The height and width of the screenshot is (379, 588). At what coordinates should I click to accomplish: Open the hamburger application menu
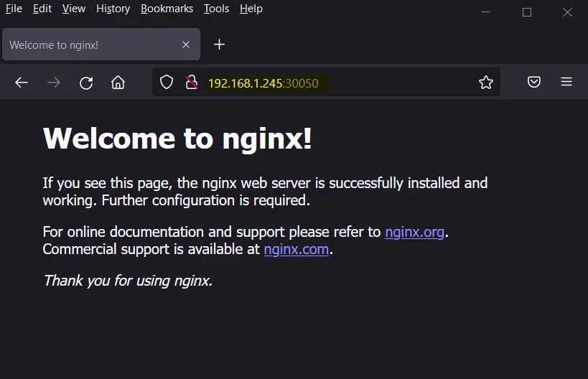566,83
